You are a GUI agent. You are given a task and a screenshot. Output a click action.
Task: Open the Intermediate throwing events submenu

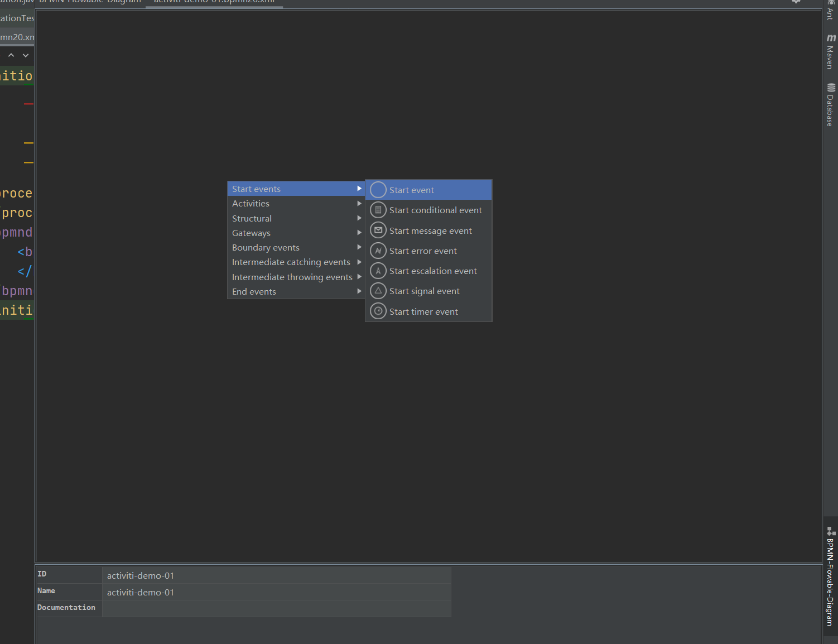(x=296, y=277)
